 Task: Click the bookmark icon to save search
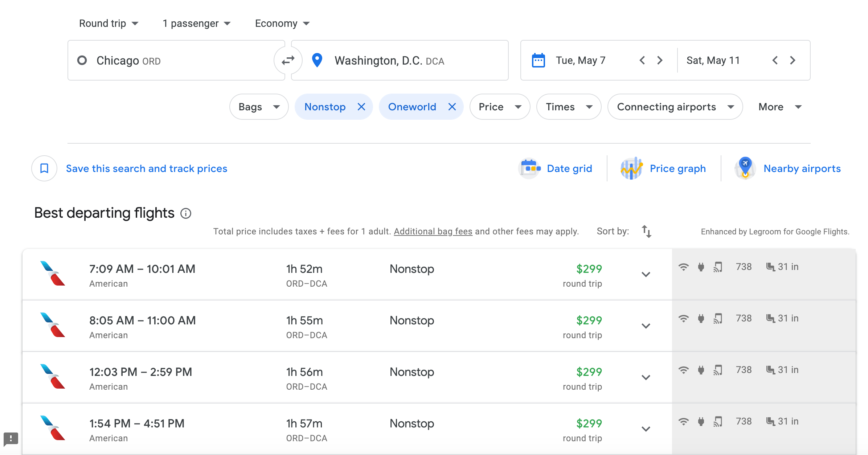(x=44, y=168)
